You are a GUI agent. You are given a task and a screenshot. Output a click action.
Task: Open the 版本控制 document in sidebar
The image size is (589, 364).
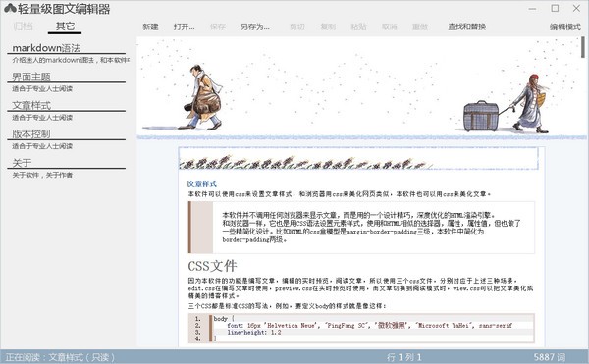31,134
